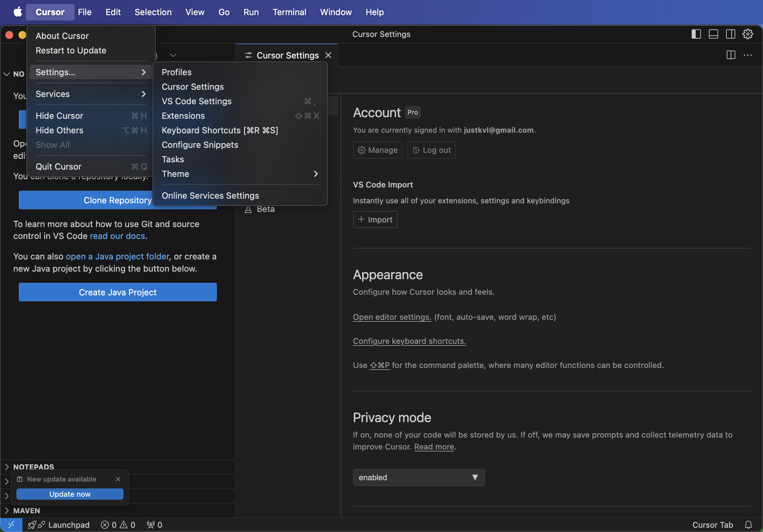Click remote window icon in status bar

point(11,525)
